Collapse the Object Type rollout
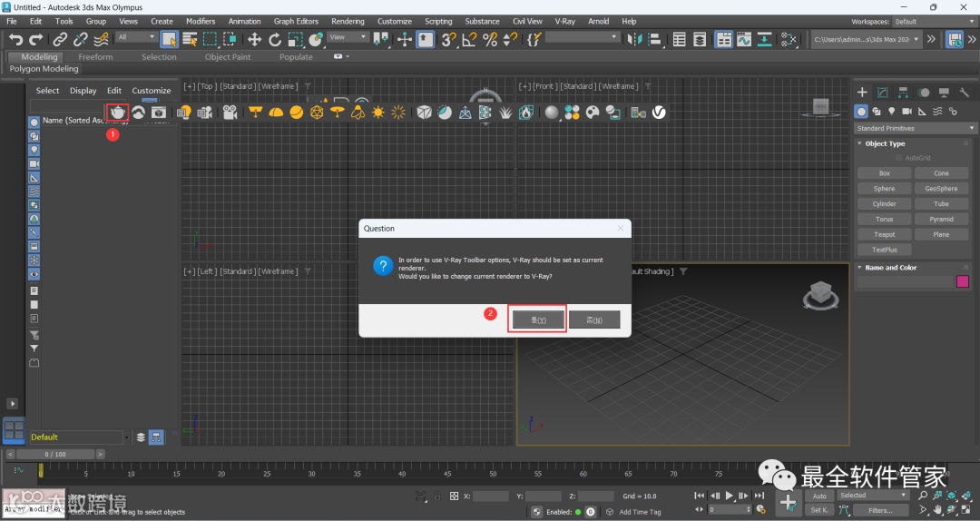Image resolution: width=980 pixels, height=521 pixels. (885, 143)
